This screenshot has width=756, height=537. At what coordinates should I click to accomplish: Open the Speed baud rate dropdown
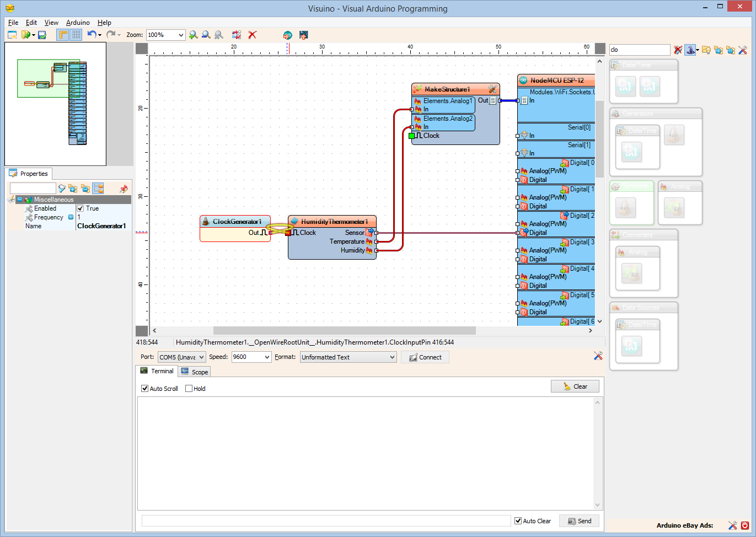click(251, 357)
